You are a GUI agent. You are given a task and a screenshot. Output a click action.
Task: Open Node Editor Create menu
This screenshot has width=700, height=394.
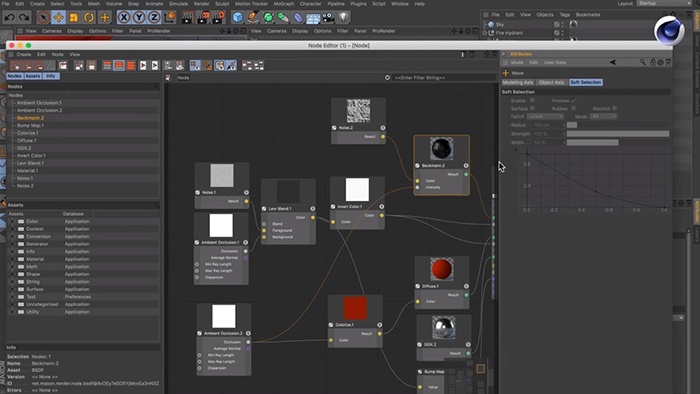[24, 54]
